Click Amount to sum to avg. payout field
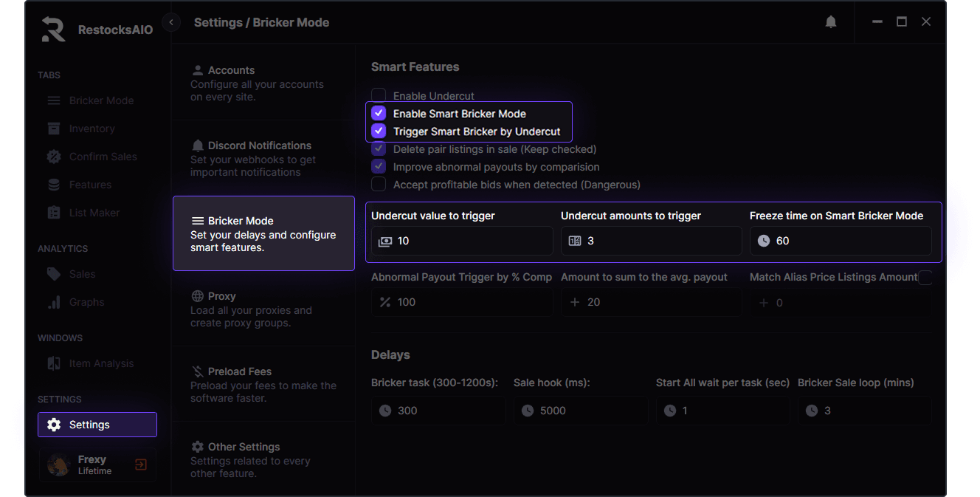The height and width of the screenshot is (497, 980). click(651, 302)
